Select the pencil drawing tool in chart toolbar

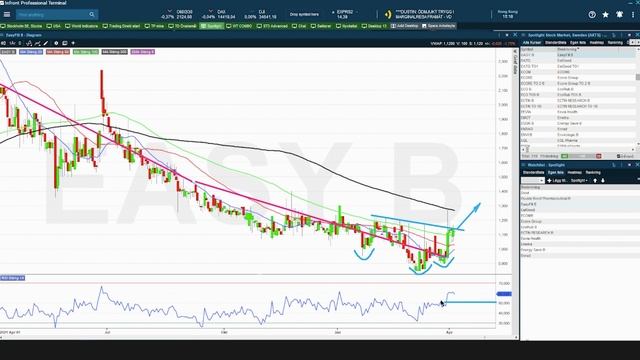pos(46,43)
